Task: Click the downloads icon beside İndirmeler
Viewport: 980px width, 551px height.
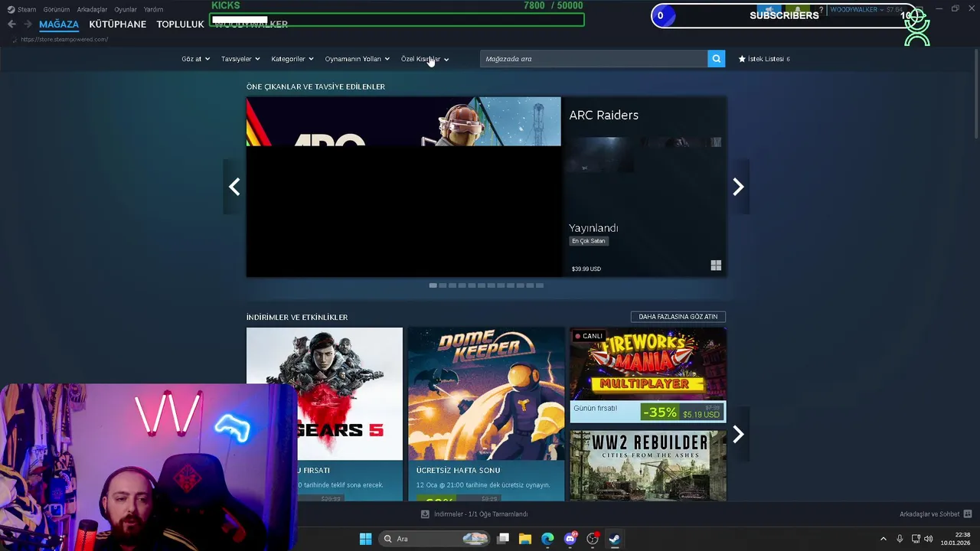Action: click(x=426, y=514)
